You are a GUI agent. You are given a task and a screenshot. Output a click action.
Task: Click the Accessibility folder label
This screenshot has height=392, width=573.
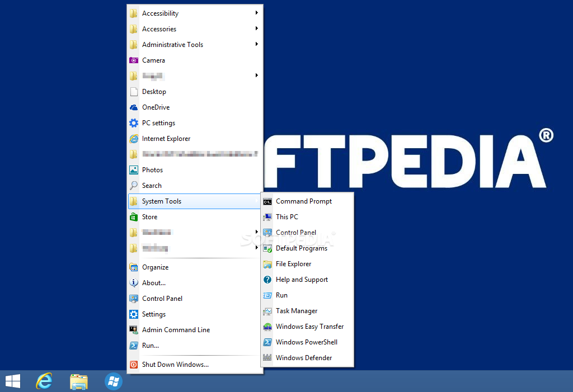(x=160, y=13)
